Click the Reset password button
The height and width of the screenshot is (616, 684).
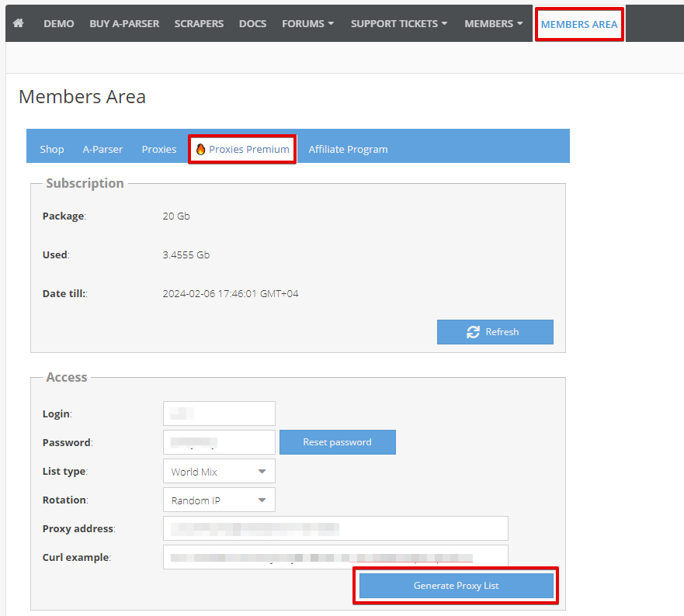point(337,442)
